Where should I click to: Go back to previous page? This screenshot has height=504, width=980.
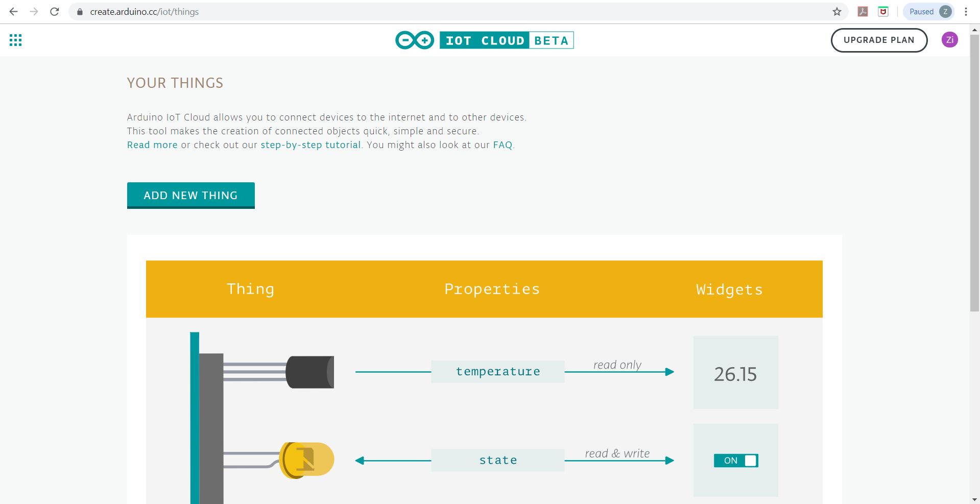click(x=14, y=11)
